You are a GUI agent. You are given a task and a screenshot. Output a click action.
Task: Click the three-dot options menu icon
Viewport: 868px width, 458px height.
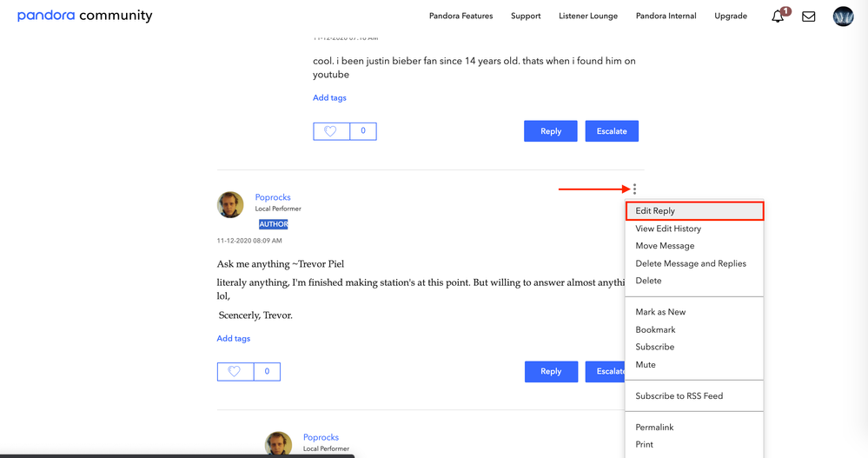tap(635, 189)
